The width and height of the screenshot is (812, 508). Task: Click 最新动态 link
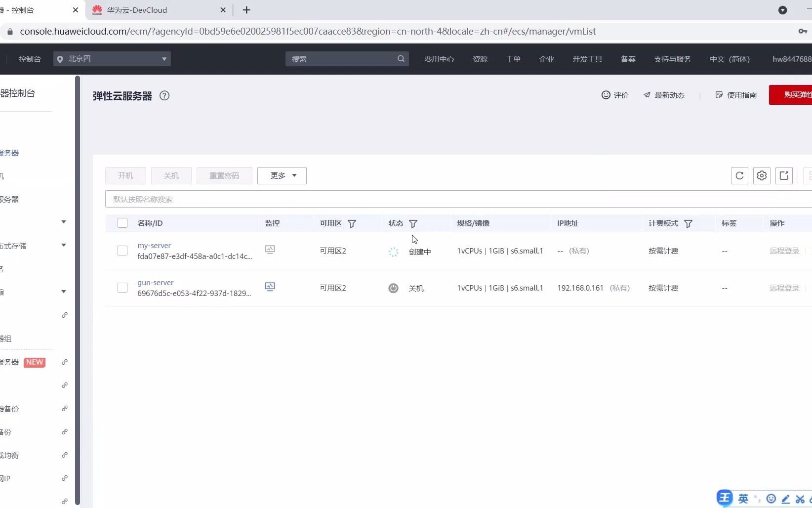click(664, 95)
